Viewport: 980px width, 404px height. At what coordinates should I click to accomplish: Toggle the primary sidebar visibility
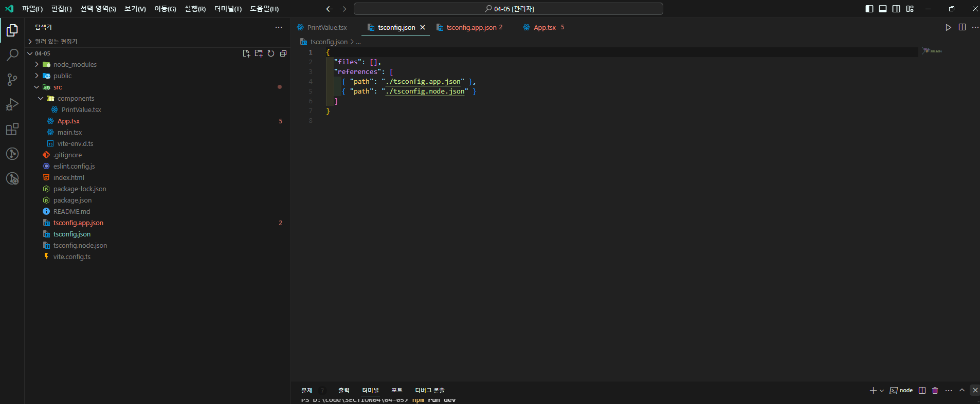[x=869, y=9]
